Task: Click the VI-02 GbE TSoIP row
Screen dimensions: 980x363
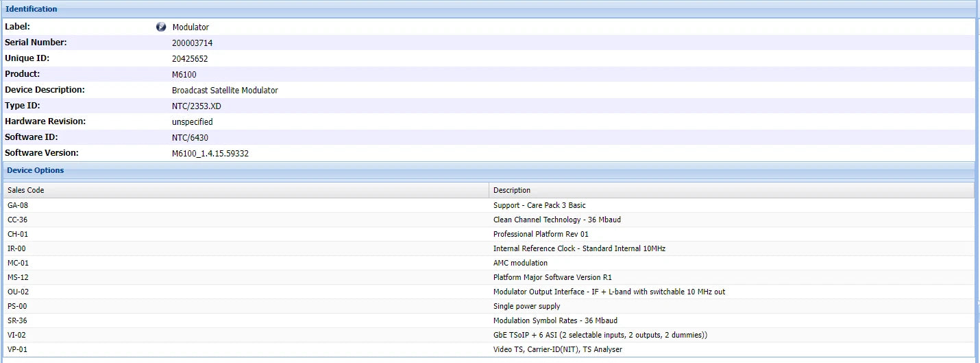Action: [x=489, y=335]
